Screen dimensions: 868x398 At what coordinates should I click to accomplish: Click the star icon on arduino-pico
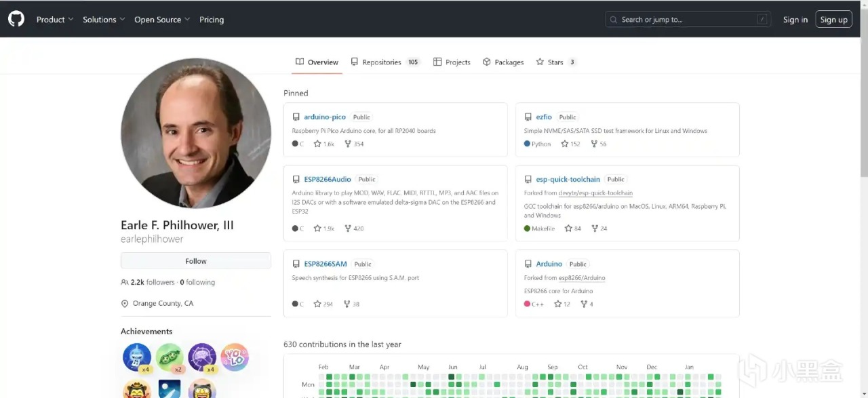click(x=317, y=144)
